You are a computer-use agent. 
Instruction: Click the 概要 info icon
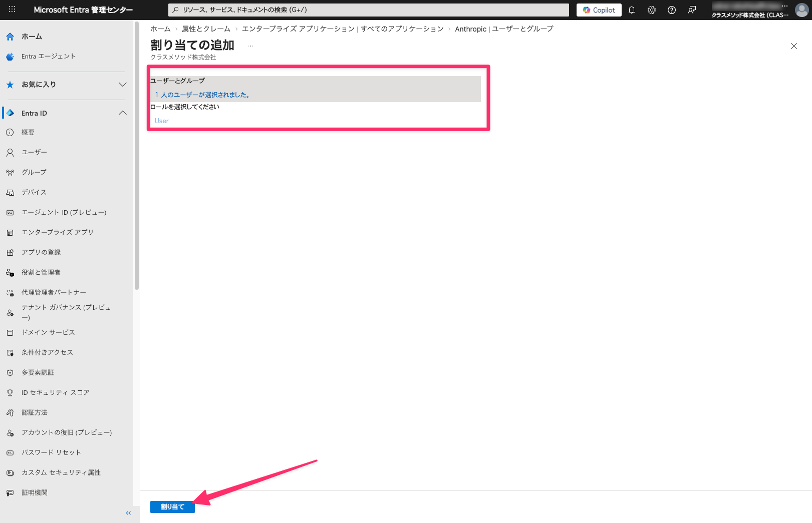click(x=10, y=133)
